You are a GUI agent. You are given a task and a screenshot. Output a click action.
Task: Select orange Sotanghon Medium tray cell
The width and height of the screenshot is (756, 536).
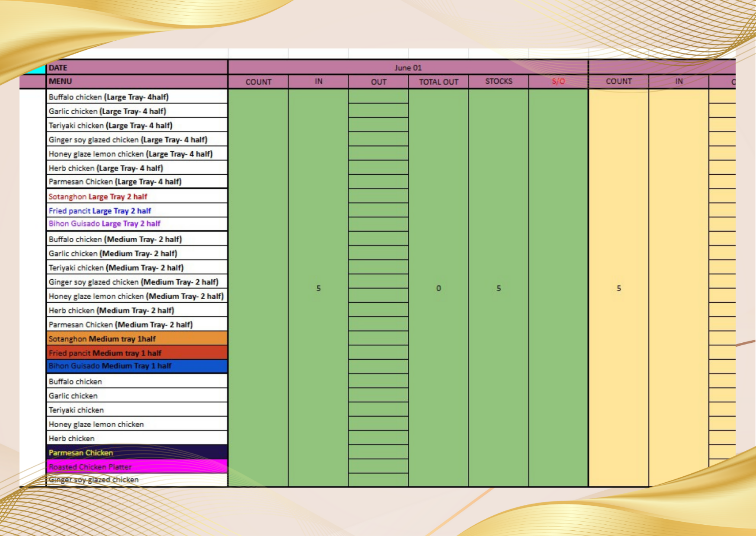136,338
